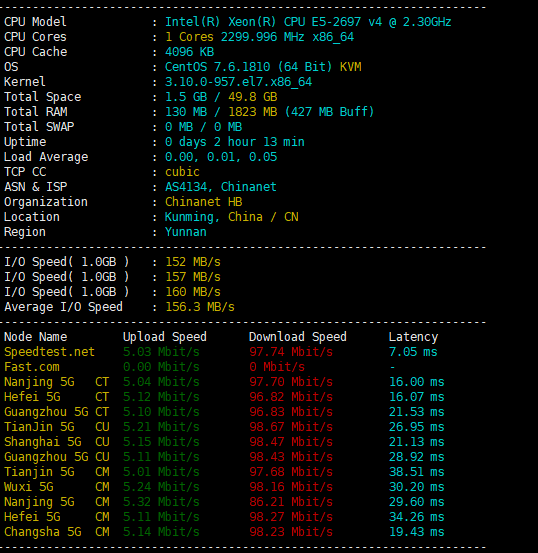Click the CPU Model value text

pos(308,22)
